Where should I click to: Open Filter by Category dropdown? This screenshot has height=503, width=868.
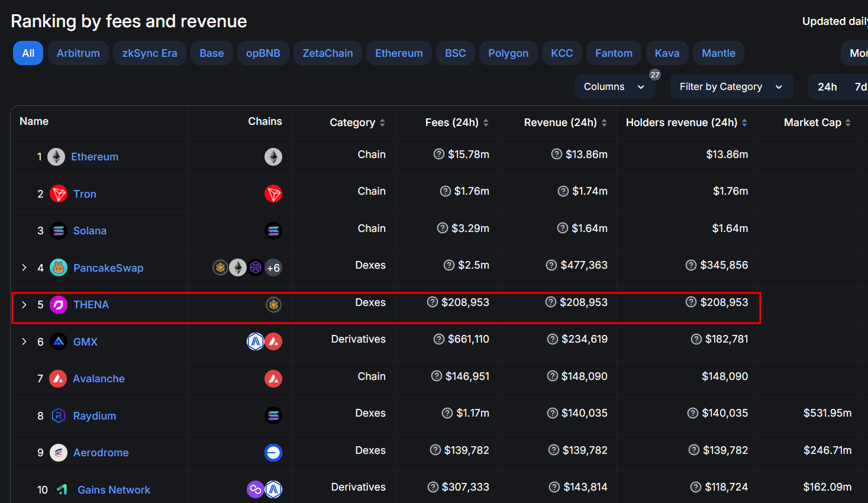(x=731, y=86)
